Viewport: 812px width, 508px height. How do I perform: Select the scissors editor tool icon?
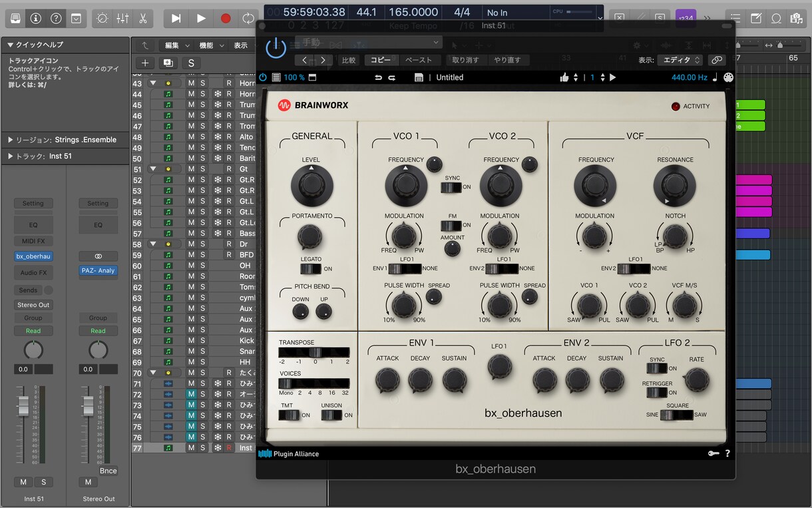pos(142,19)
